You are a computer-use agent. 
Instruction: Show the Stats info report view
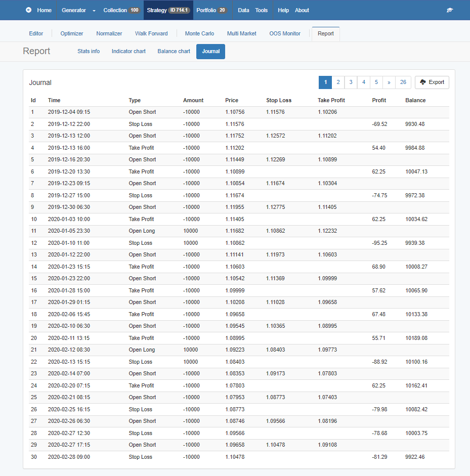(x=89, y=51)
